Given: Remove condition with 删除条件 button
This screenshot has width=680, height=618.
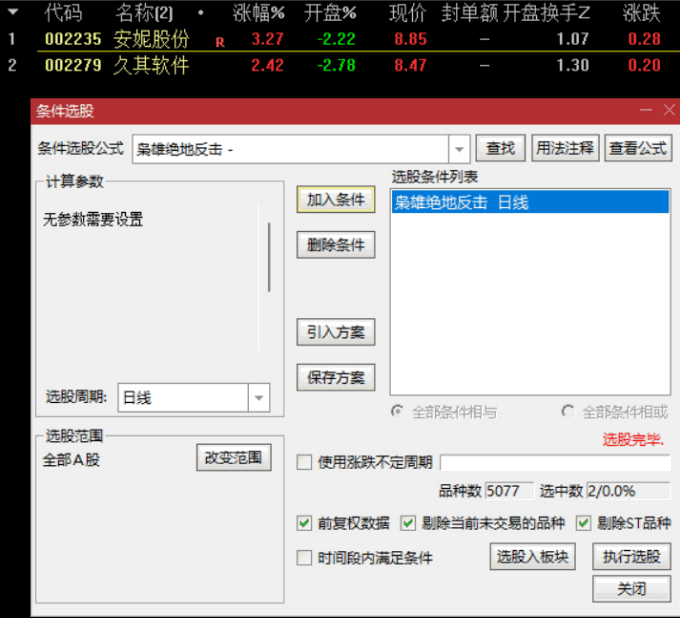Looking at the screenshot, I should [x=336, y=245].
